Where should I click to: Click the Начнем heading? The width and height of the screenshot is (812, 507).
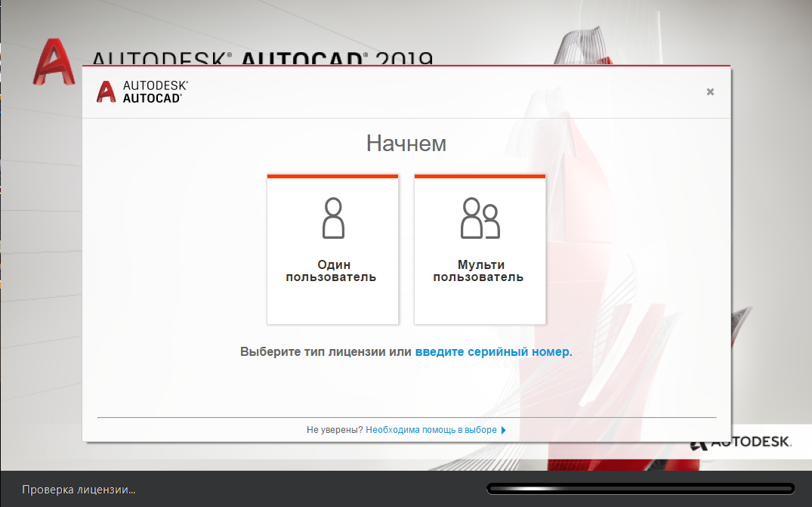406,144
